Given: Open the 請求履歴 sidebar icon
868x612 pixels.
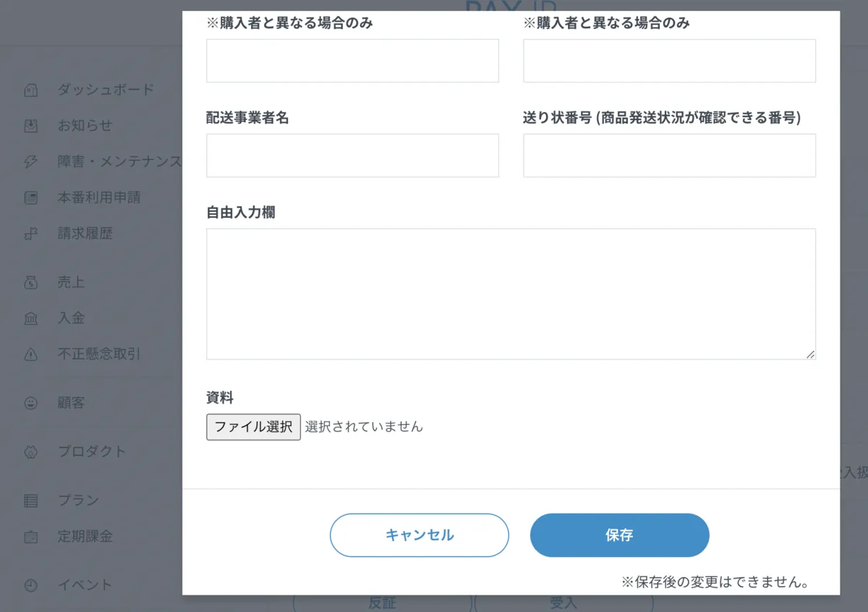Looking at the screenshot, I should point(30,234).
